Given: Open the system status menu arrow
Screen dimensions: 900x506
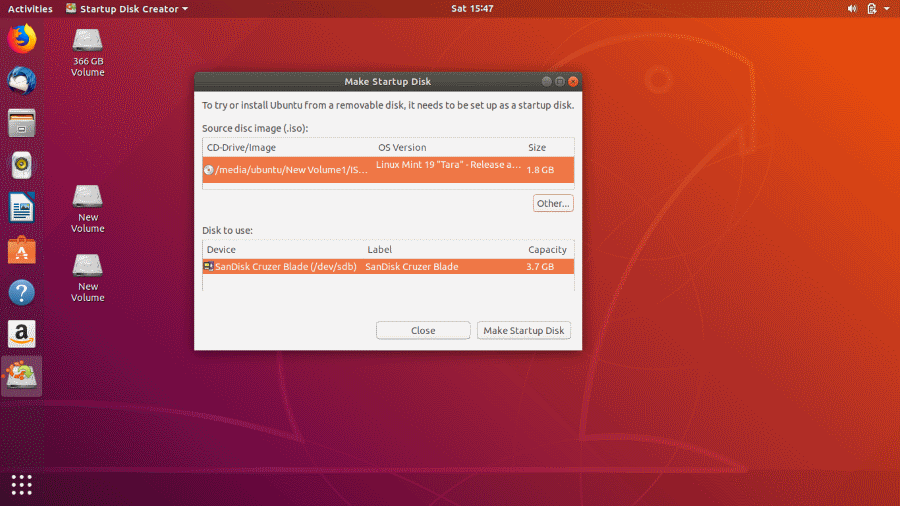Looking at the screenshot, I should coord(887,9).
